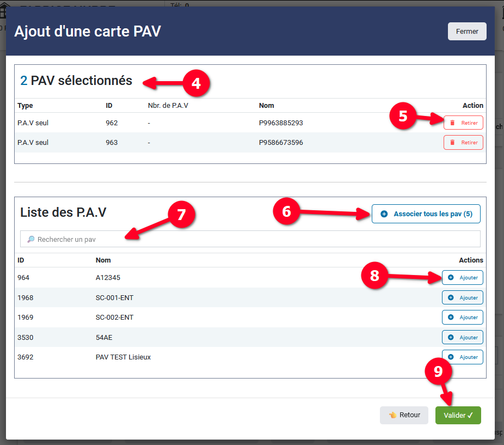504x445 pixels.
Task: Click trash icon for PAV 963
Action: (x=452, y=143)
